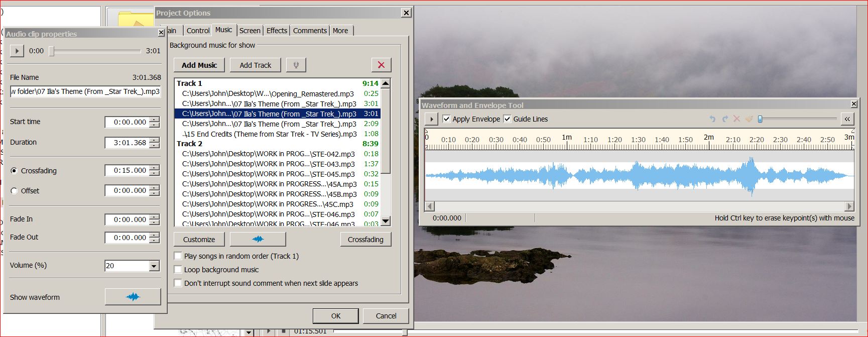The height and width of the screenshot is (337, 868).
Task: Uncheck the Apply Envelope checkbox
Action: (x=446, y=119)
